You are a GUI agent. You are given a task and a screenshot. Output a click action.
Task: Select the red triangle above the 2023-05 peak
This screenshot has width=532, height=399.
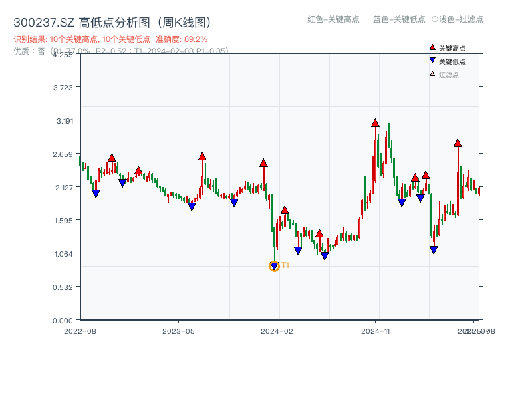(x=201, y=156)
